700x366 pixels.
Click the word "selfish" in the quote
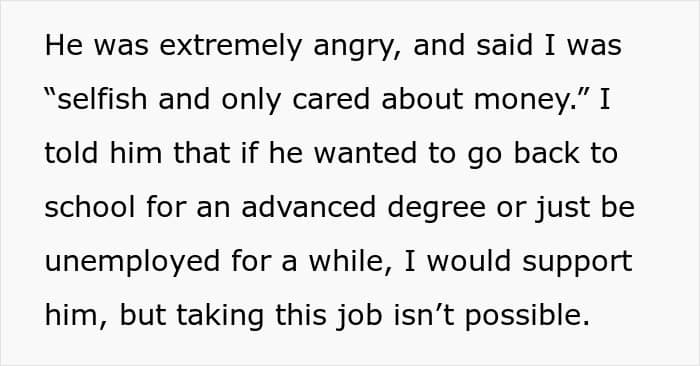(102, 99)
